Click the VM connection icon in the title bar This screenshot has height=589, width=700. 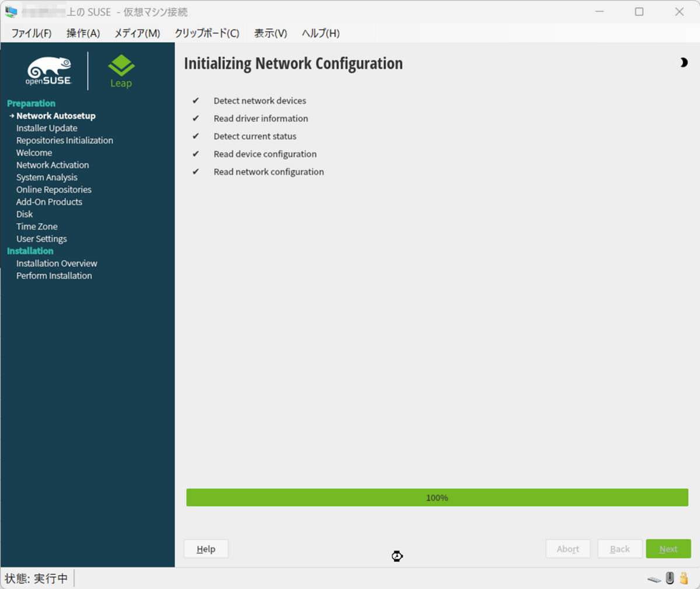(x=10, y=12)
